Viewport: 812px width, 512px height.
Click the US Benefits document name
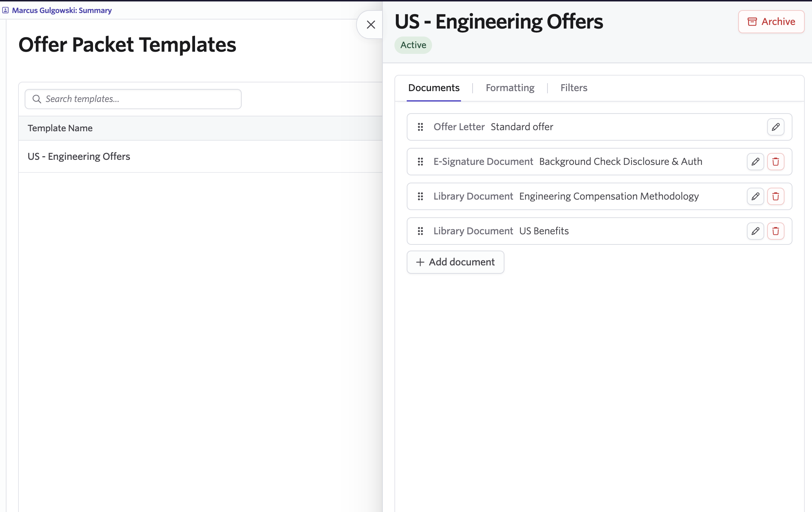(544, 231)
